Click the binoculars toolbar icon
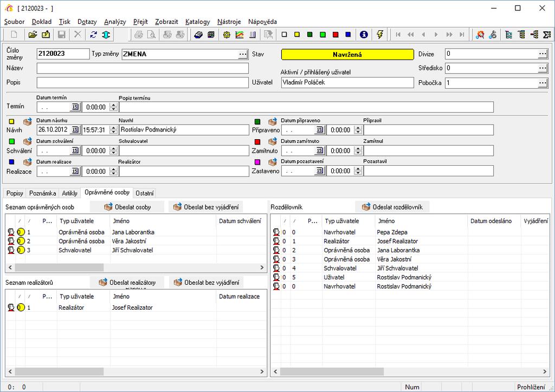Image resolution: width=555 pixels, height=392 pixels. (492, 34)
